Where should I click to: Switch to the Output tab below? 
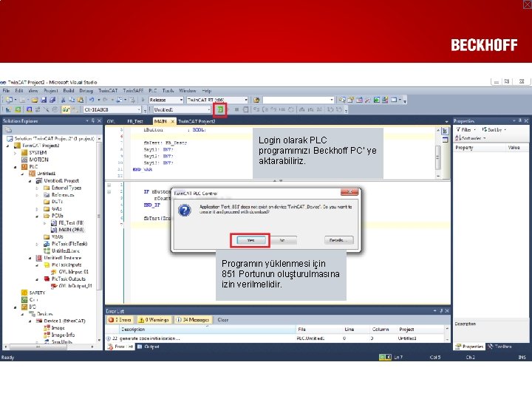pyautogui.click(x=149, y=347)
